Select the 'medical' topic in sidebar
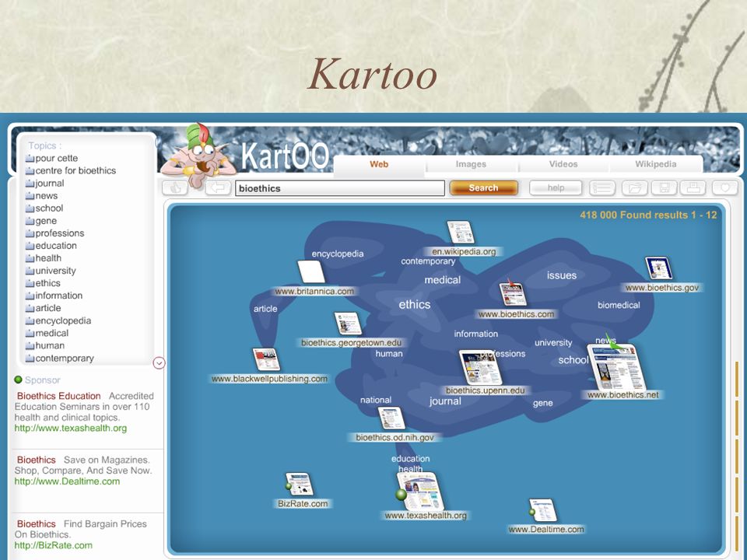The image size is (747, 560). [47, 333]
